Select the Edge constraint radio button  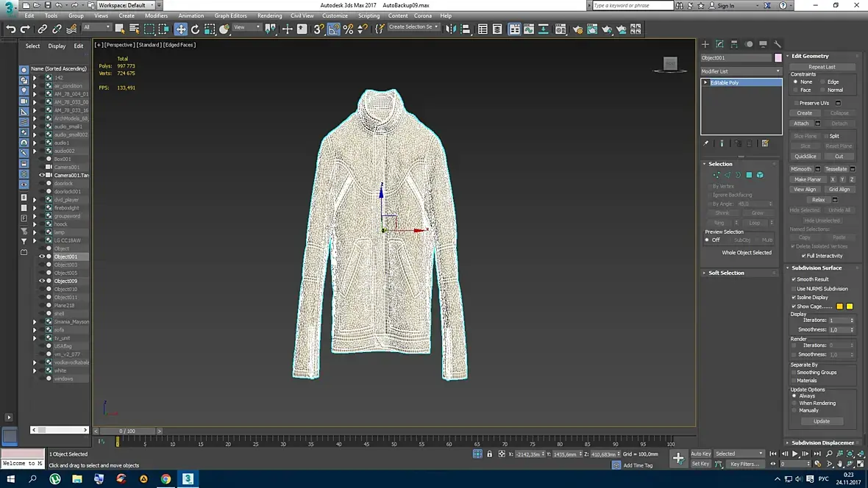pos(822,82)
